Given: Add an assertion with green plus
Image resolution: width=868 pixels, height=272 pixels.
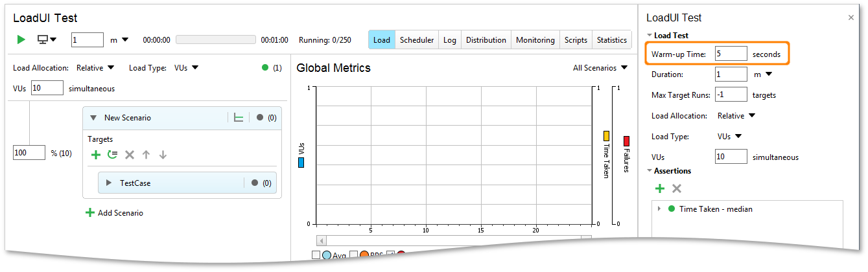Looking at the screenshot, I should 659,188.
